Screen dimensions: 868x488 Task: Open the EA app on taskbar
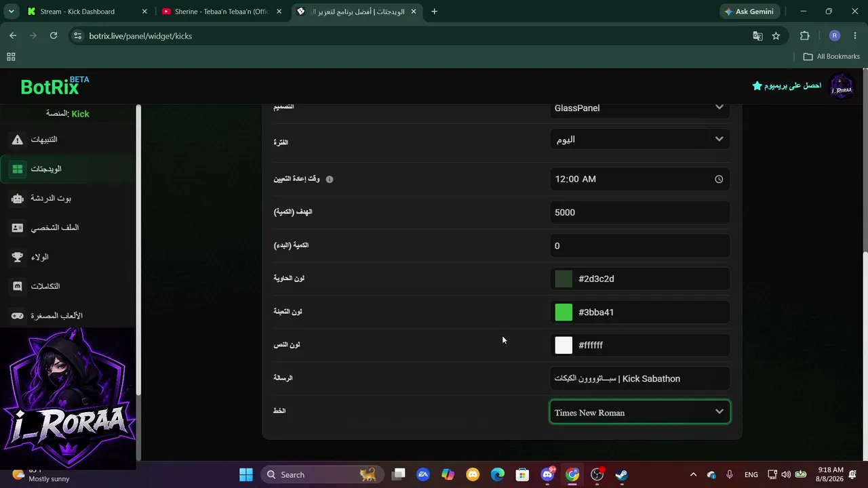coord(423,474)
